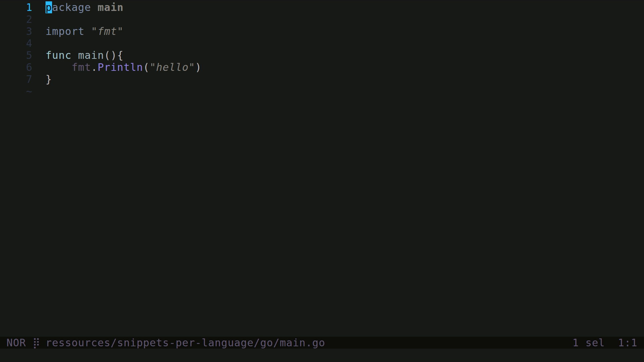644x362 pixels.
Task: Click the NOR mode indicator
Action: pos(16,343)
